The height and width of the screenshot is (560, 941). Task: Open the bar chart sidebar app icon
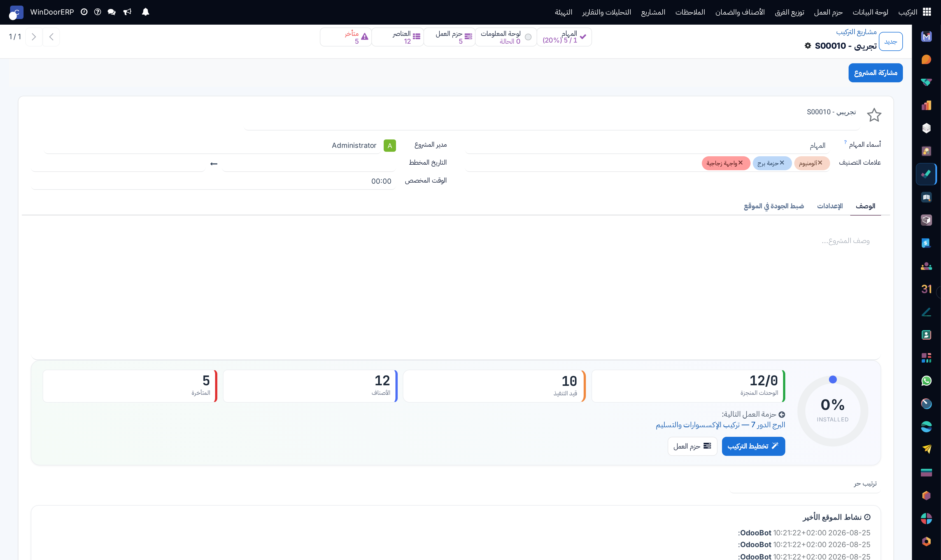click(x=926, y=105)
